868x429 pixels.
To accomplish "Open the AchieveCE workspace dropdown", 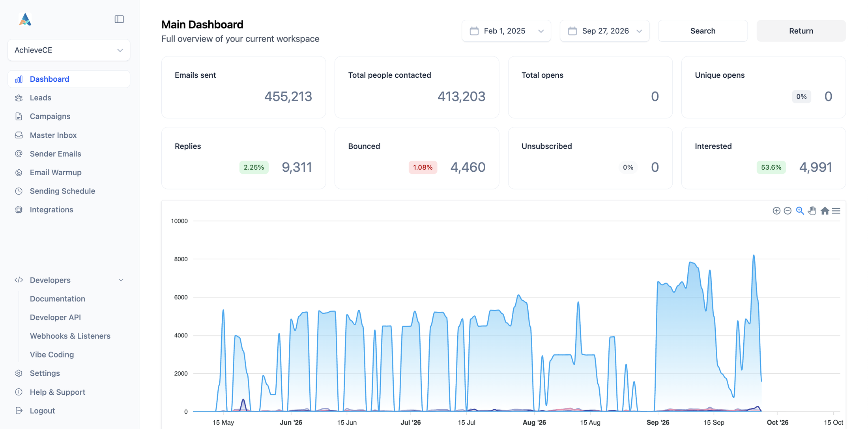I will pos(69,50).
